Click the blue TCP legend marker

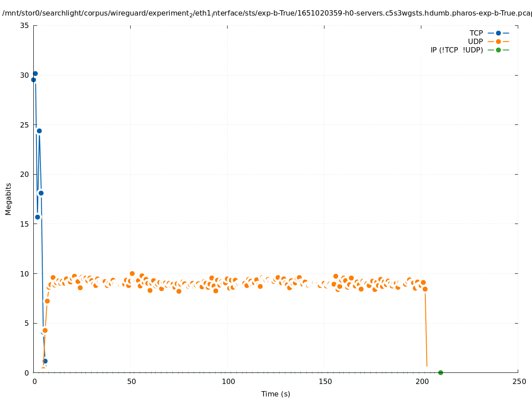coord(498,33)
